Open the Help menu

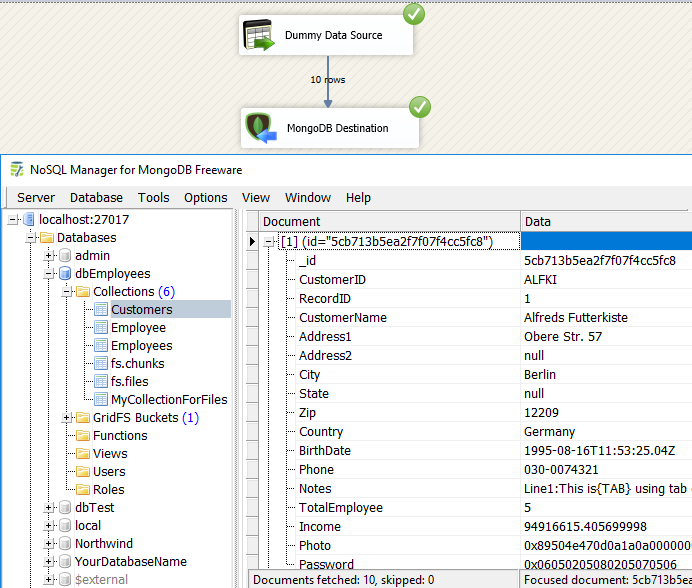[358, 197]
